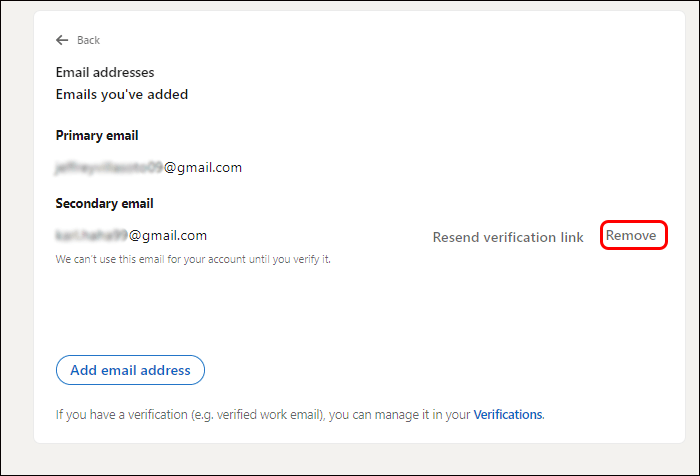
Task: Click the blurred username of primary email
Action: (109, 167)
